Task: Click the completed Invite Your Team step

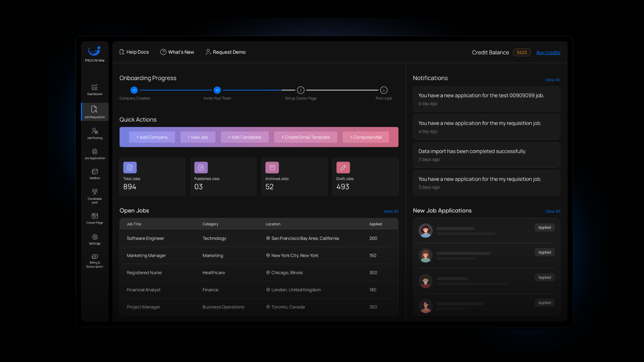Action: click(x=217, y=90)
